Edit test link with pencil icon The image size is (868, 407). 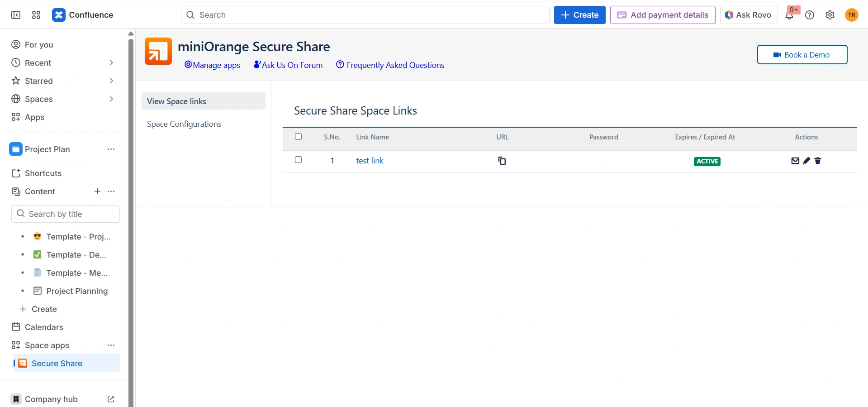click(806, 161)
